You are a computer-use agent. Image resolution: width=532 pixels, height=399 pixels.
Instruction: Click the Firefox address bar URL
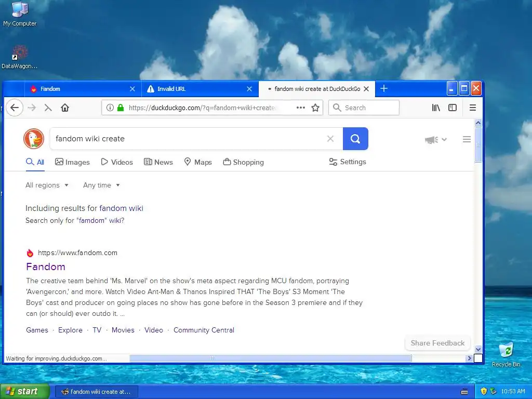tap(202, 108)
